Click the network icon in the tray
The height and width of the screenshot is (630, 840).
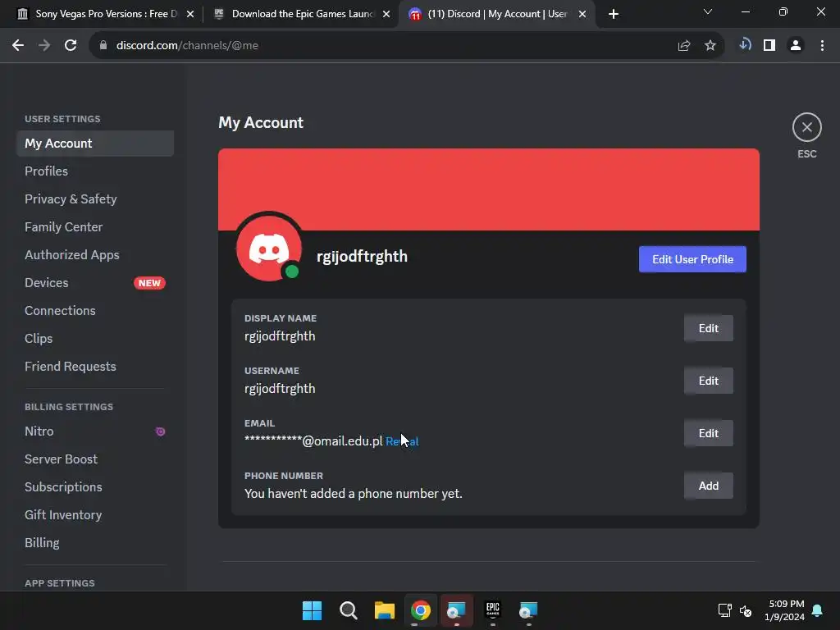pyautogui.click(x=725, y=610)
